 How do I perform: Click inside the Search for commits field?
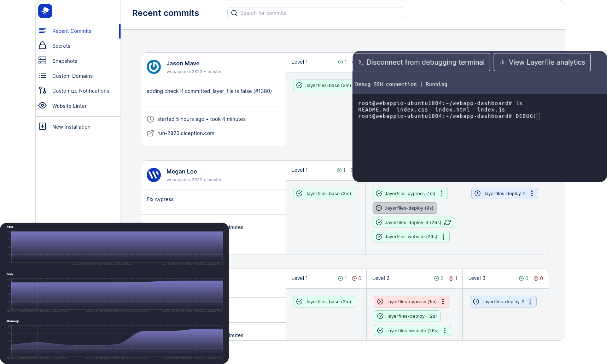coord(315,13)
